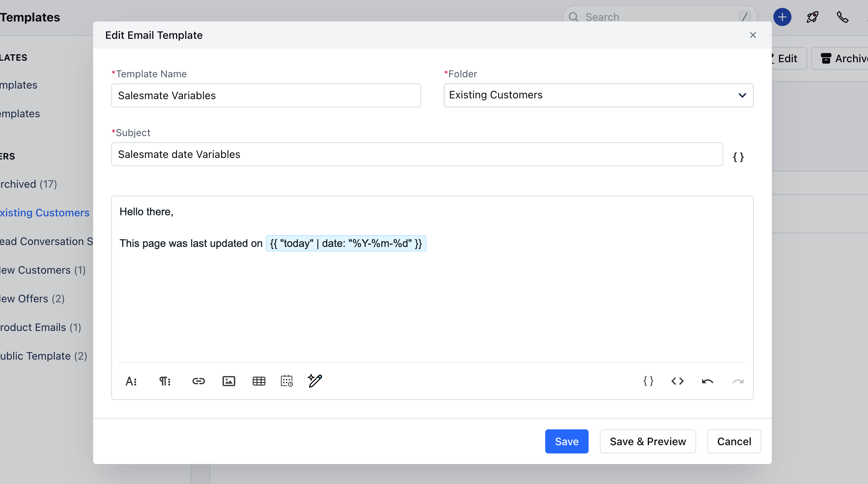
Task: Cancel editing the template
Action: [734, 441]
